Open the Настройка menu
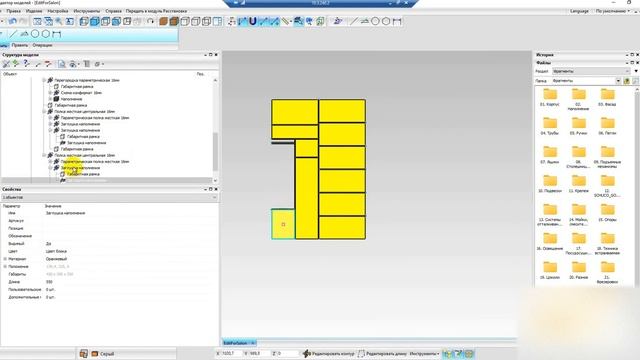The width and height of the screenshot is (640, 360). tap(58, 11)
